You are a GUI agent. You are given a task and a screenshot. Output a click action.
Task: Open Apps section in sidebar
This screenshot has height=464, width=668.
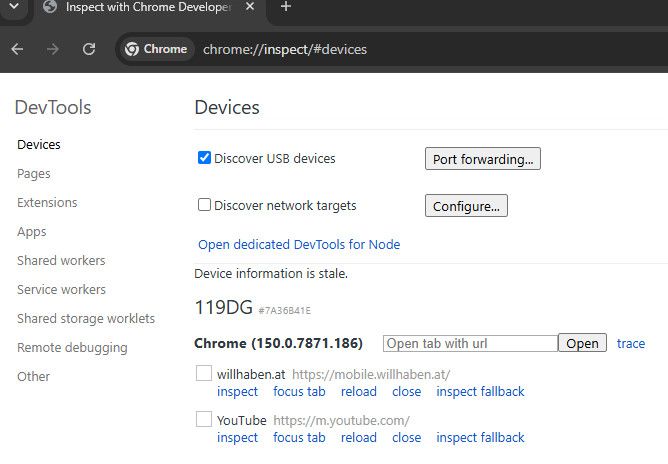click(32, 232)
